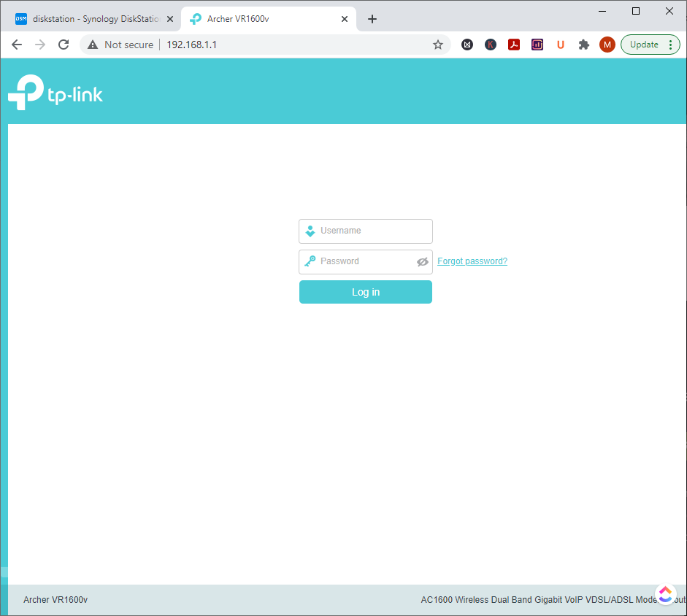
Task: Close the Archer VR1600v tab
Action: coord(345,19)
